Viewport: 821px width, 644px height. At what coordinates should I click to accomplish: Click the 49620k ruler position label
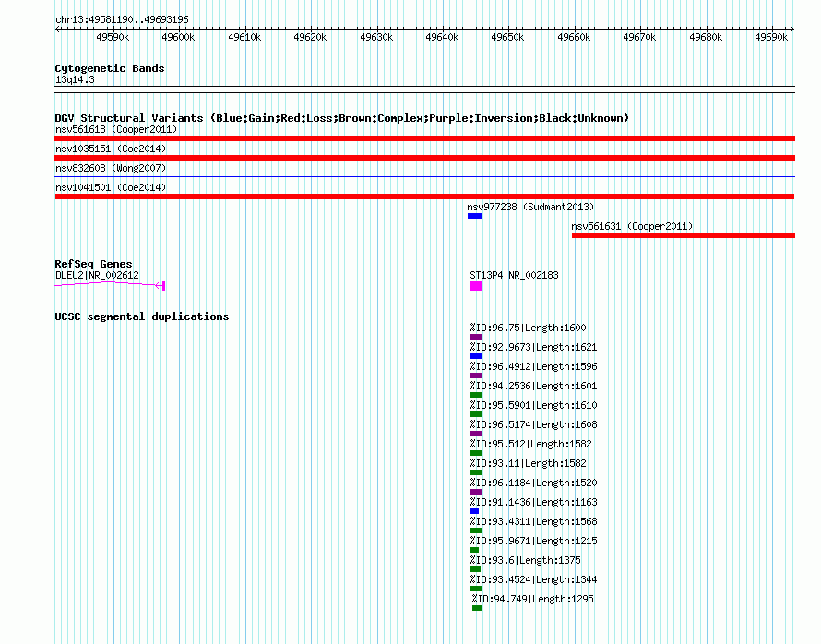(310, 37)
